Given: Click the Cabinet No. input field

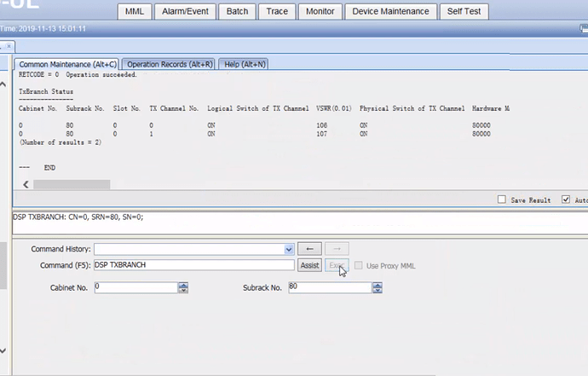Looking at the screenshot, I should [x=136, y=287].
